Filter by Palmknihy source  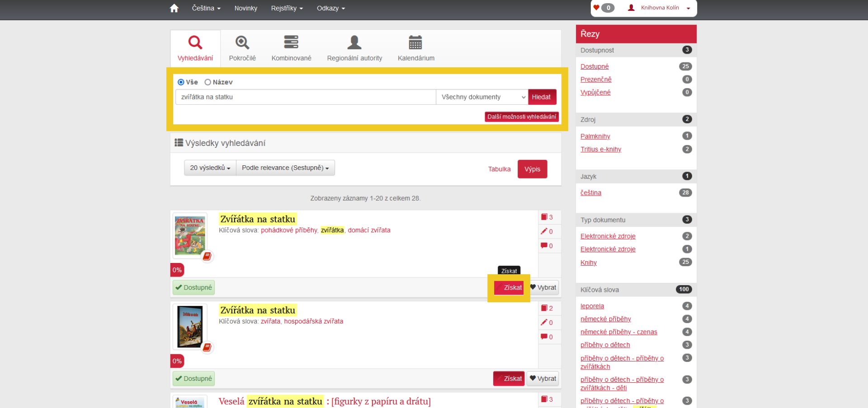pyautogui.click(x=595, y=136)
